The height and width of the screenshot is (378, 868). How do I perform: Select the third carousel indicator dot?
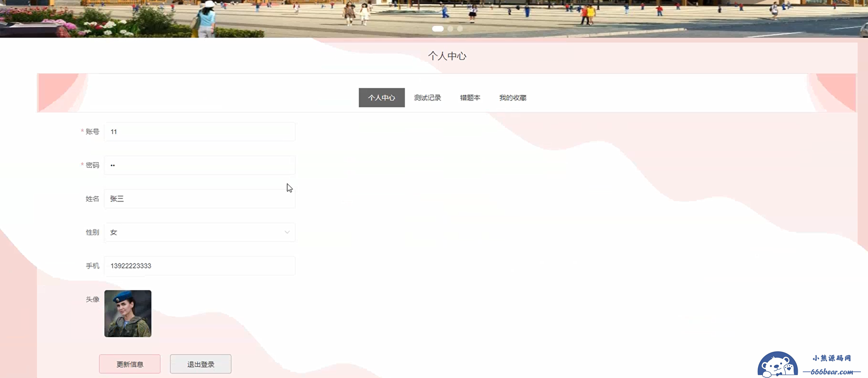tap(460, 29)
